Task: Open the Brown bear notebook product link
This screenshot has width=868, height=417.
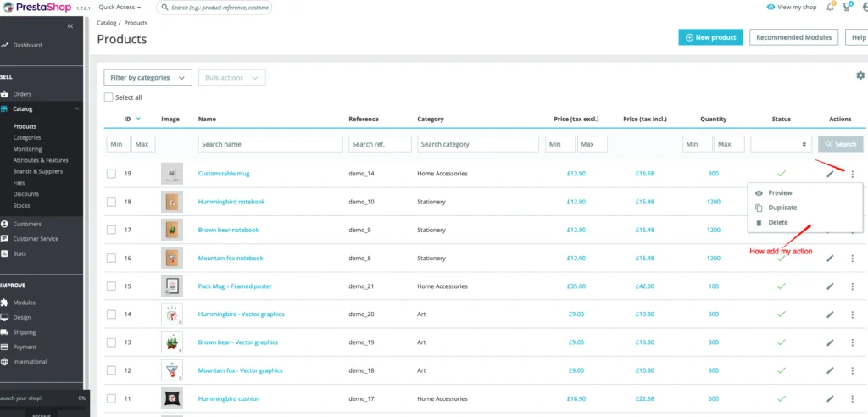Action: [228, 230]
